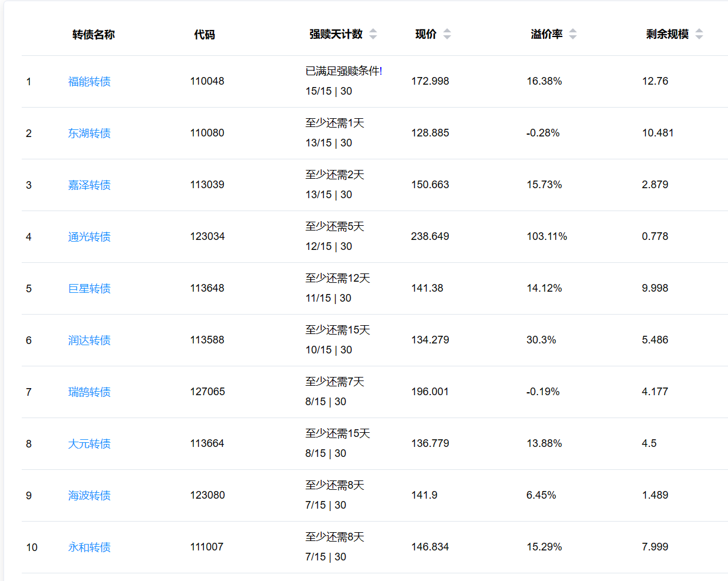This screenshot has width=728, height=581.
Task: Open the 瑞鹄转债 bond link
Action: (89, 392)
